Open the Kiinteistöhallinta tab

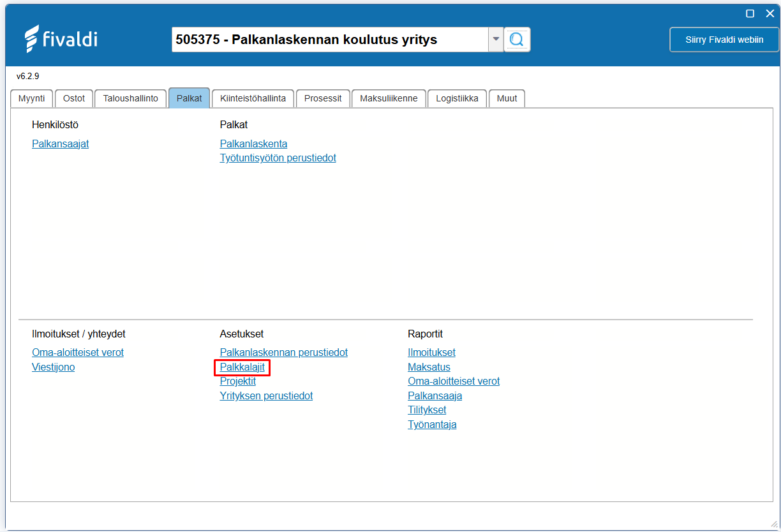pyautogui.click(x=253, y=98)
